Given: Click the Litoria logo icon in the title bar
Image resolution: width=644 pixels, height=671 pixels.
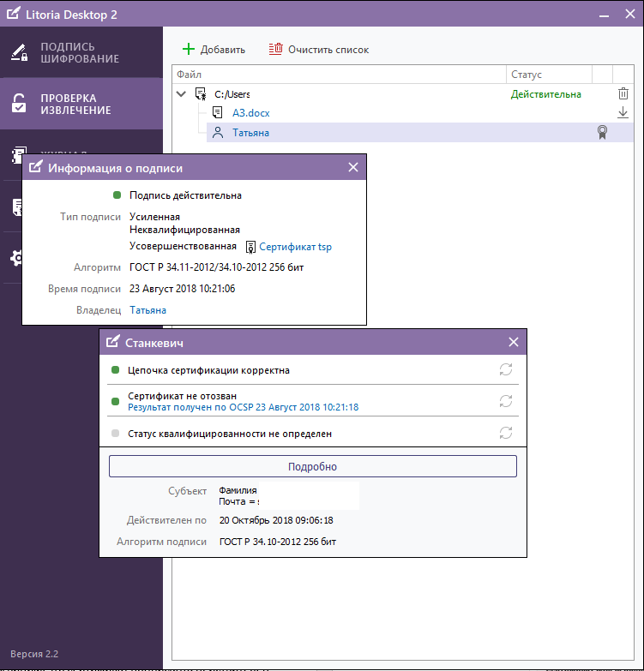Looking at the screenshot, I should click(x=13, y=13).
